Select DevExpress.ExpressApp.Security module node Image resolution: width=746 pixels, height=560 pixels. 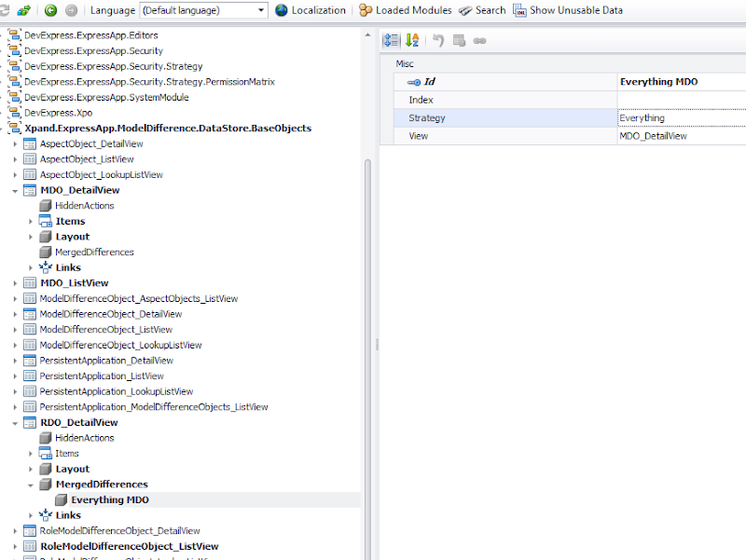pos(93,51)
